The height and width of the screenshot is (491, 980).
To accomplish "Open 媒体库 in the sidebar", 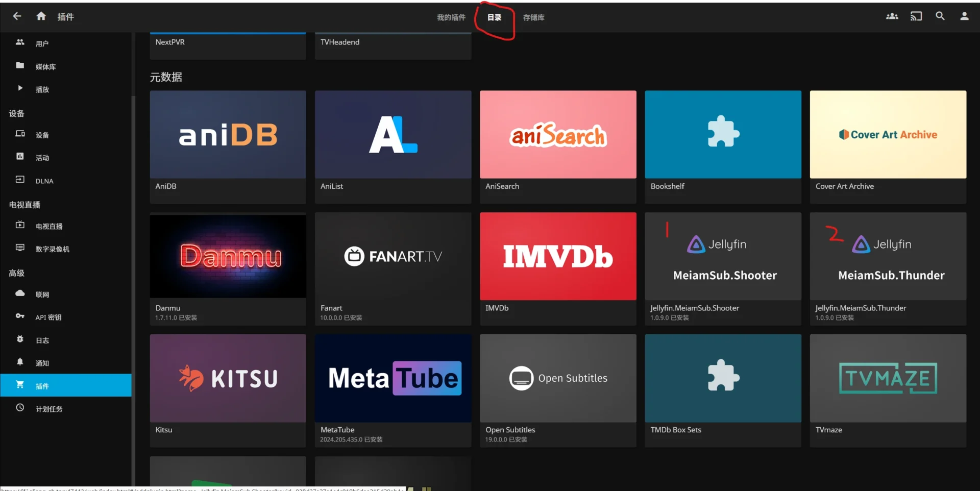I will pyautogui.click(x=45, y=67).
